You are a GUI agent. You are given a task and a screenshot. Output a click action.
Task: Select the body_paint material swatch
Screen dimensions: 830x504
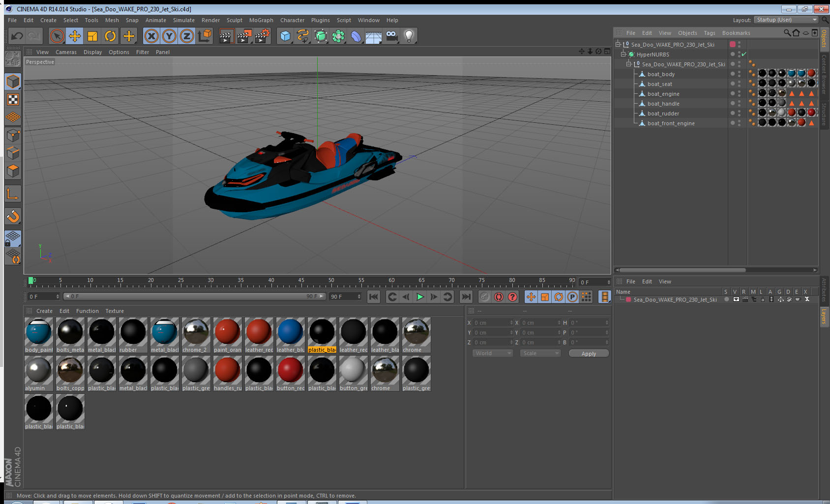(x=39, y=335)
